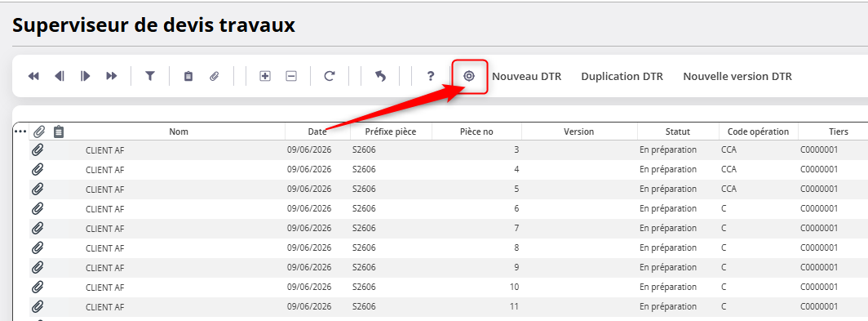Image resolution: width=868 pixels, height=321 pixels.
Task: Sort by the Code opération column header
Action: point(759,132)
